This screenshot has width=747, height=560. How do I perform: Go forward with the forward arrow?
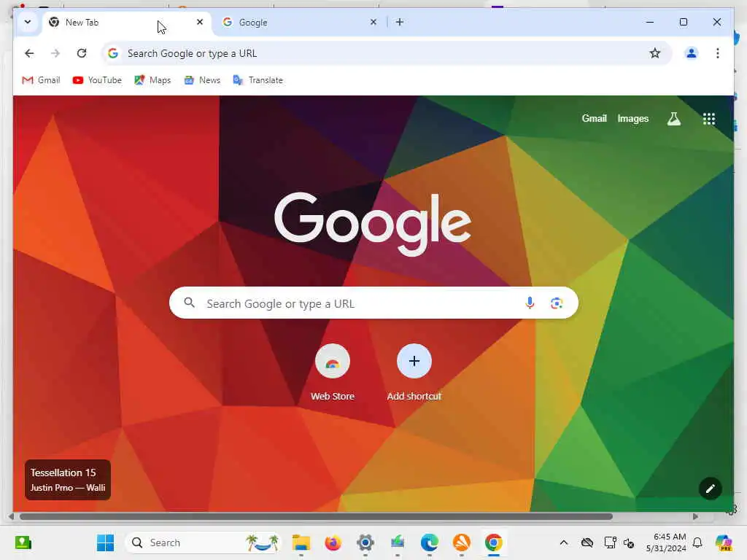tap(55, 53)
